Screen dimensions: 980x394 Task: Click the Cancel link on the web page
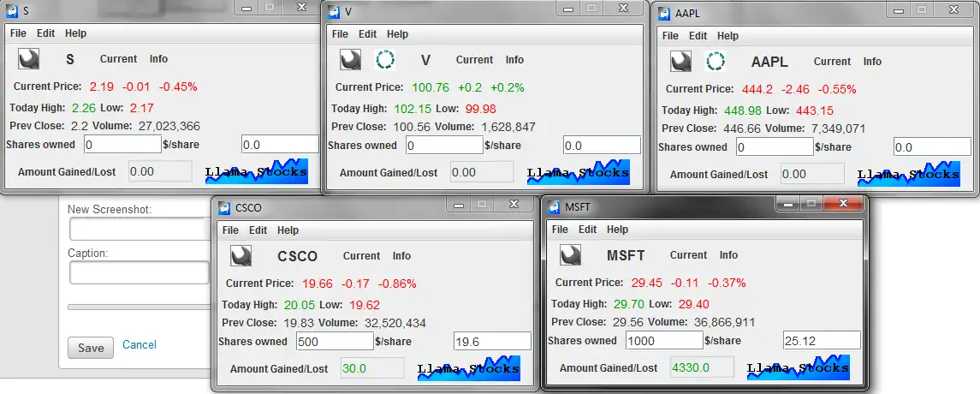[x=140, y=344]
